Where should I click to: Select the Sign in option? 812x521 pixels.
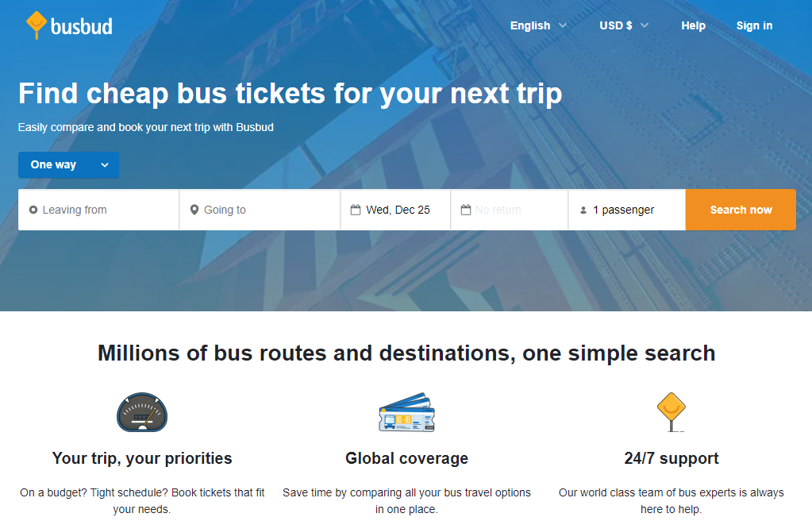coord(753,25)
